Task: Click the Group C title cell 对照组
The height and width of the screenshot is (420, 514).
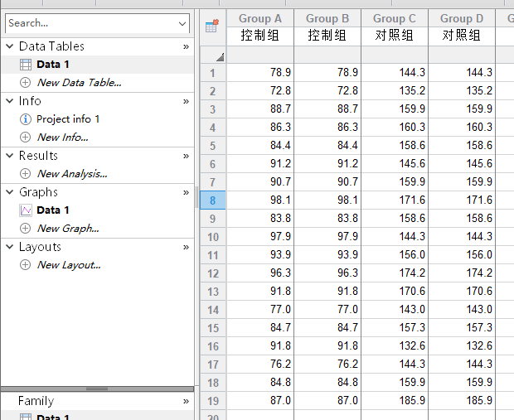Action: (395, 36)
